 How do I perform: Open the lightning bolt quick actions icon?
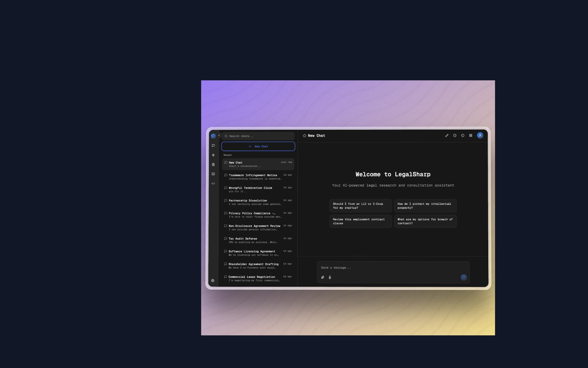click(x=213, y=155)
